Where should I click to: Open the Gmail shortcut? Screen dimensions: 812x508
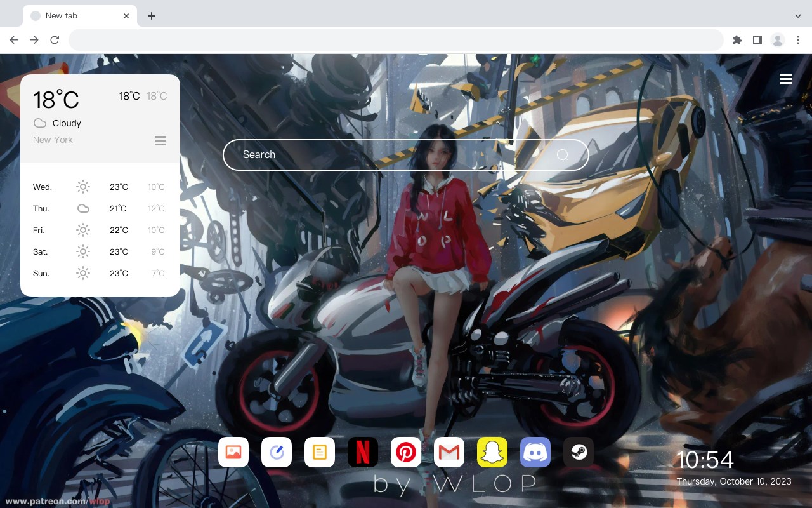click(x=449, y=452)
